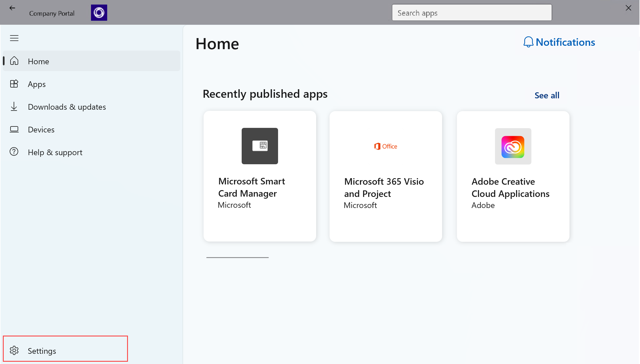This screenshot has height=364, width=640.
Task: Click the Apps navigation icon
Action: [x=15, y=84]
